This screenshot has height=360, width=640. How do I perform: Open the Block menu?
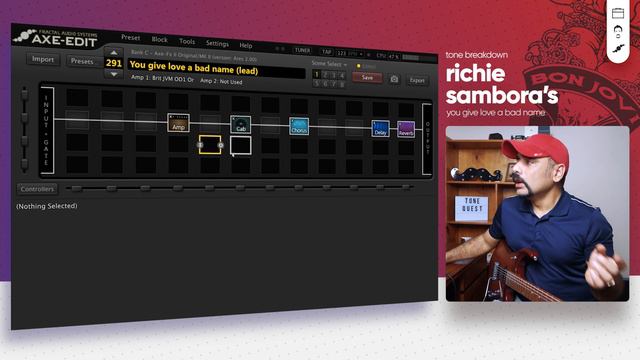coord(159,40)
